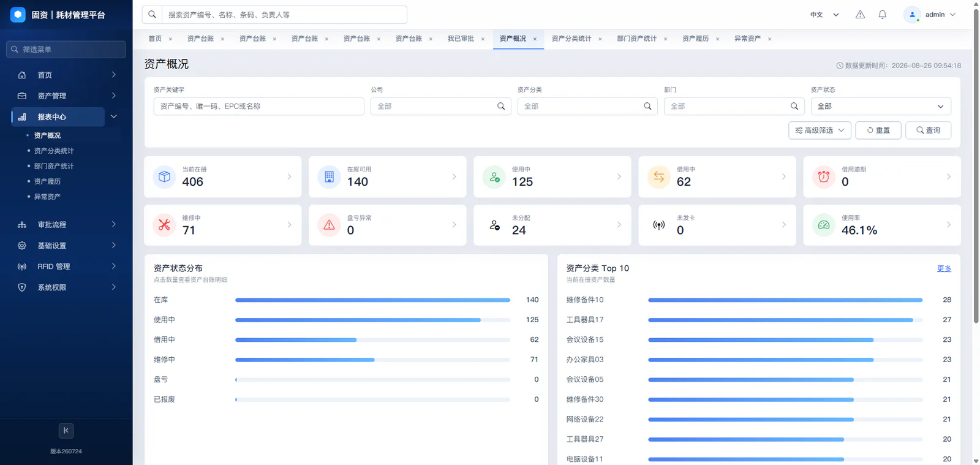Click search icon in 资产分类 field
This screenshot has width=980, height=465.
647,106
